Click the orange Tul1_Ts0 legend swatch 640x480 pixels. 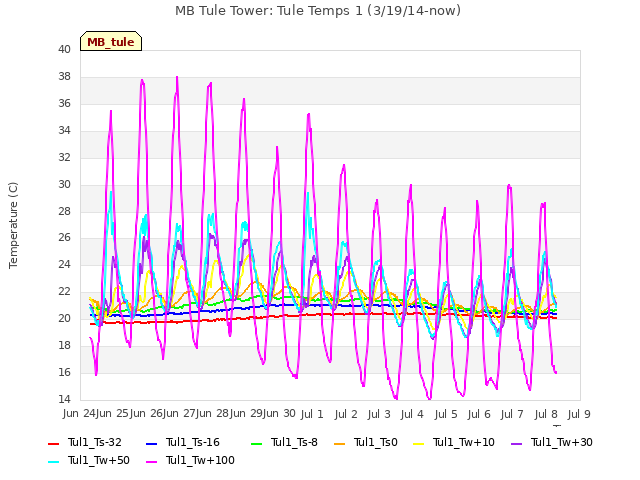(339, 443)
